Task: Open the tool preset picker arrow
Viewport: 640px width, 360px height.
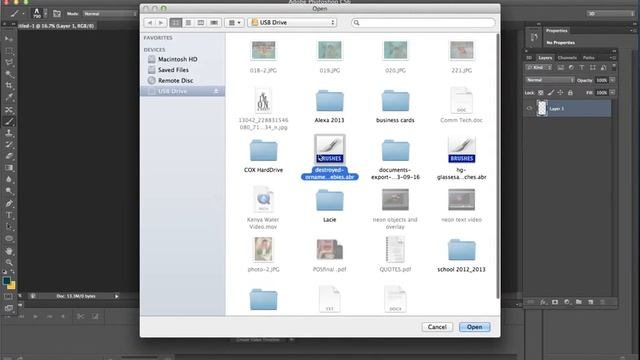Action: coord(23,14)
